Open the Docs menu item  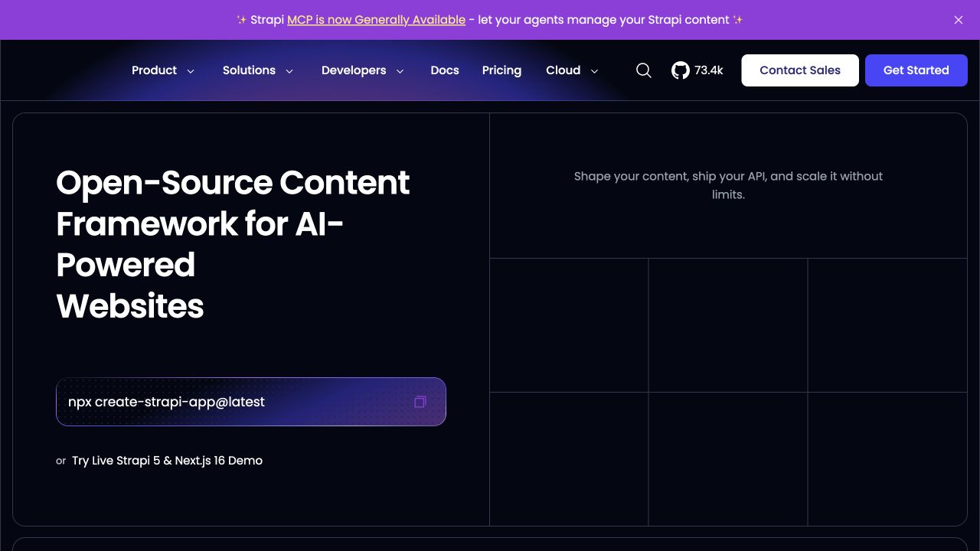(x=445, y=70)
